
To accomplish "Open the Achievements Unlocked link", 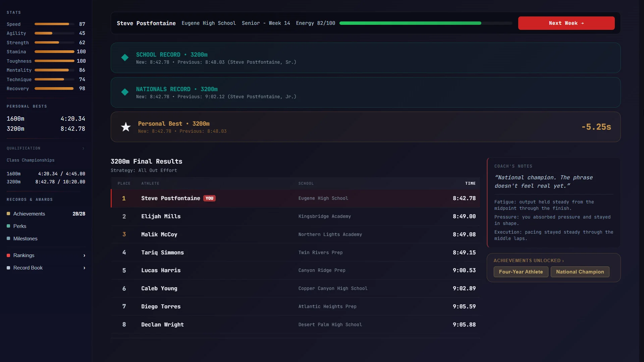I will point(529,260).
